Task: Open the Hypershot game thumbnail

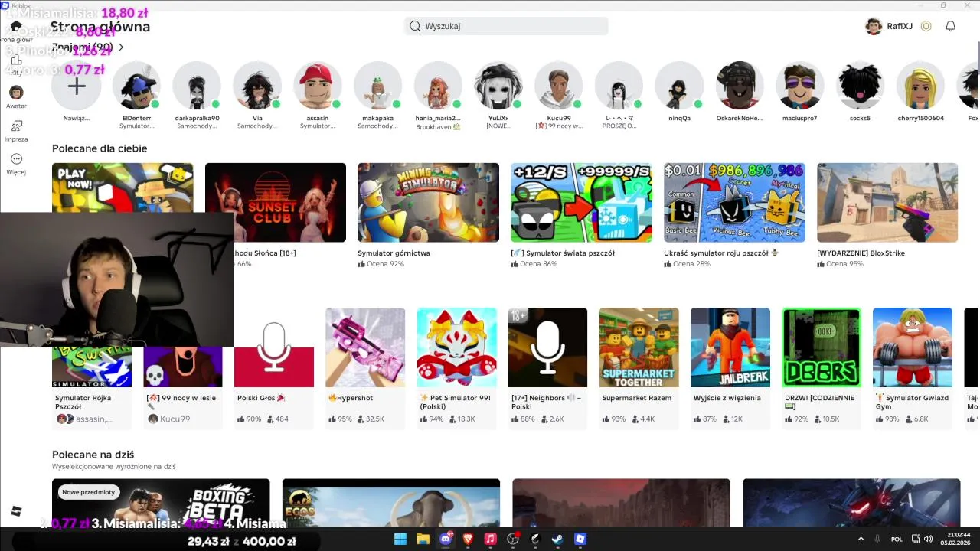Action: (x=365, y=347)
